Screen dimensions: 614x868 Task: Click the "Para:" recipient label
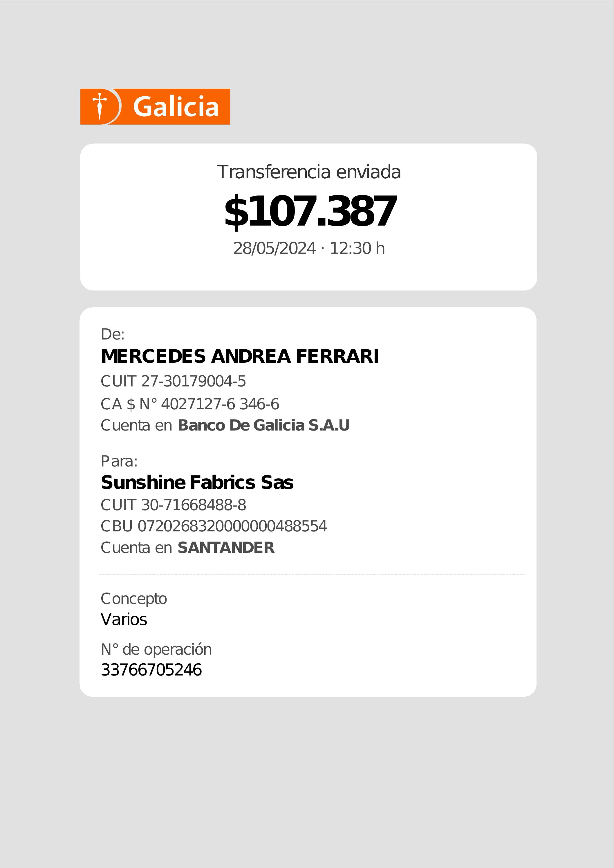coord(119,461)
